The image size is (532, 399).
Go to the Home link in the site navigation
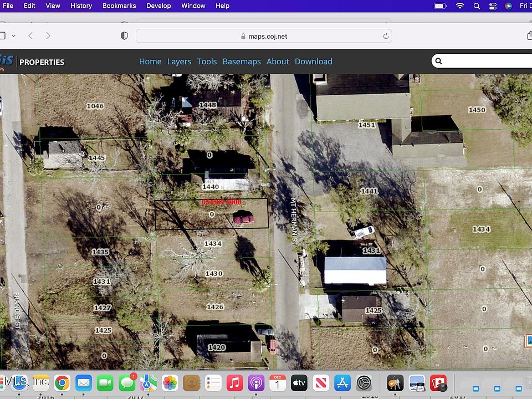coord(150,62)
